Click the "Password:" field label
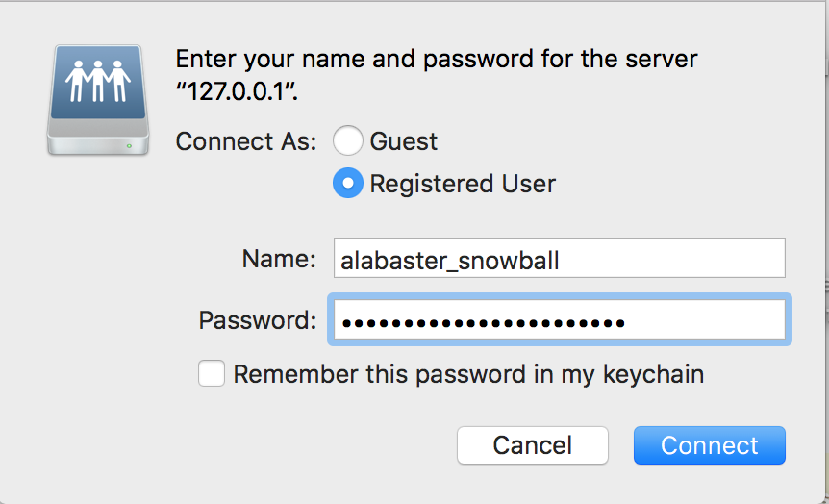 (x=257, y=320)
